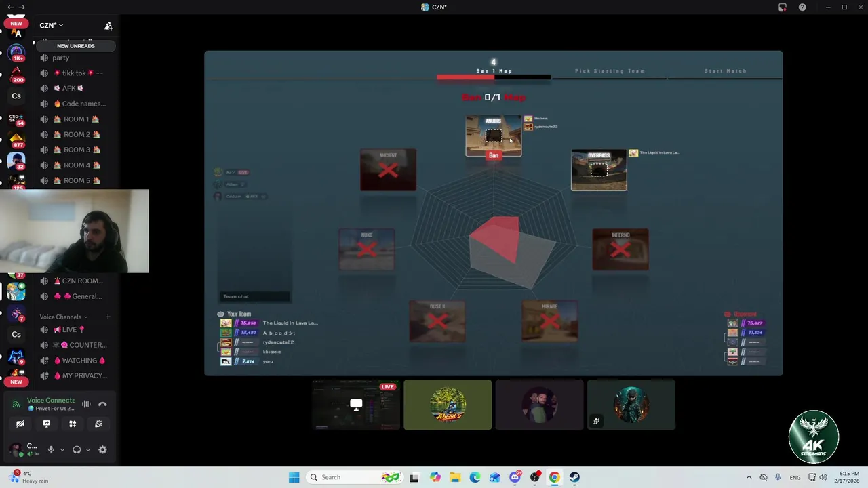Show hidden system tray icons chevron

[x=749, y=477]
